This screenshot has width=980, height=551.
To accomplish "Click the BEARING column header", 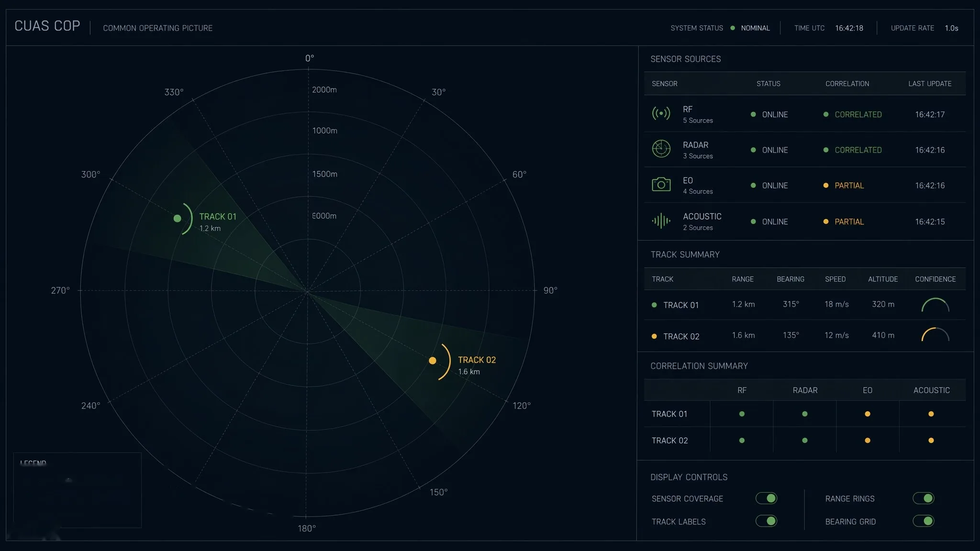I will click(791, 279).
